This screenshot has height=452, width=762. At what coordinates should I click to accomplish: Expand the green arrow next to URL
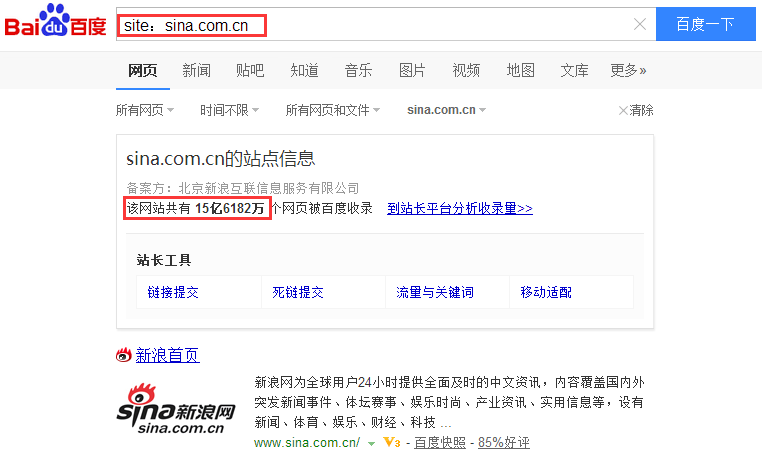[371, 443]
